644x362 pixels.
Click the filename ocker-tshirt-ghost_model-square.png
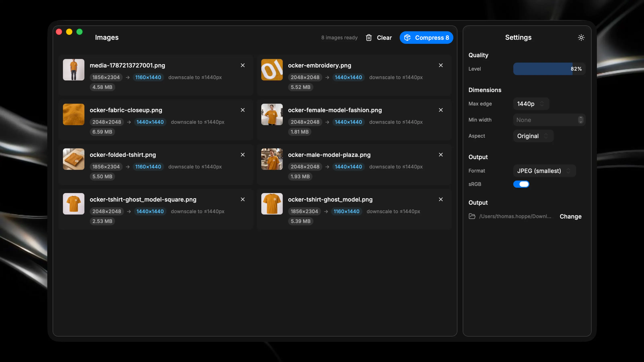143,200
